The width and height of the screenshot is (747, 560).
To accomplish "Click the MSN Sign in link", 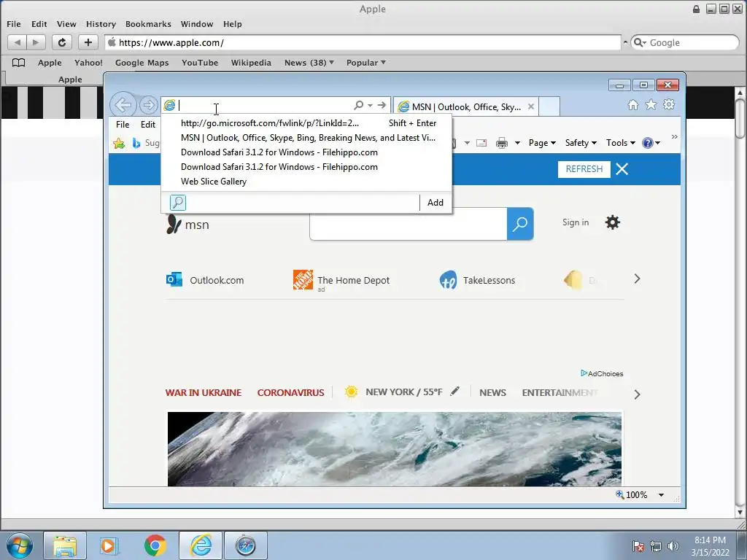I will click(575, 222).
